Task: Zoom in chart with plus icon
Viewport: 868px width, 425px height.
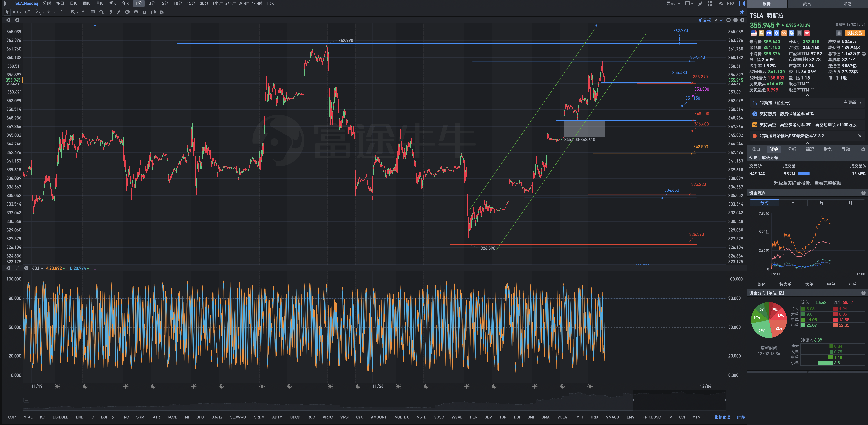Action: tap(742, 20)
